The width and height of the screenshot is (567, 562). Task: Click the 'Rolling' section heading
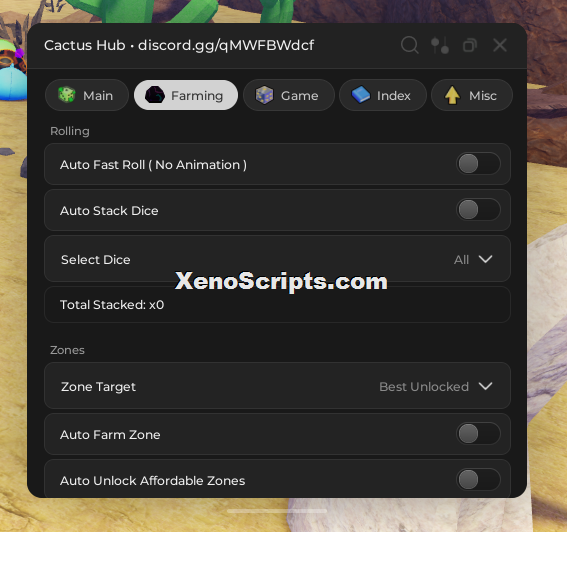(70, 131)
